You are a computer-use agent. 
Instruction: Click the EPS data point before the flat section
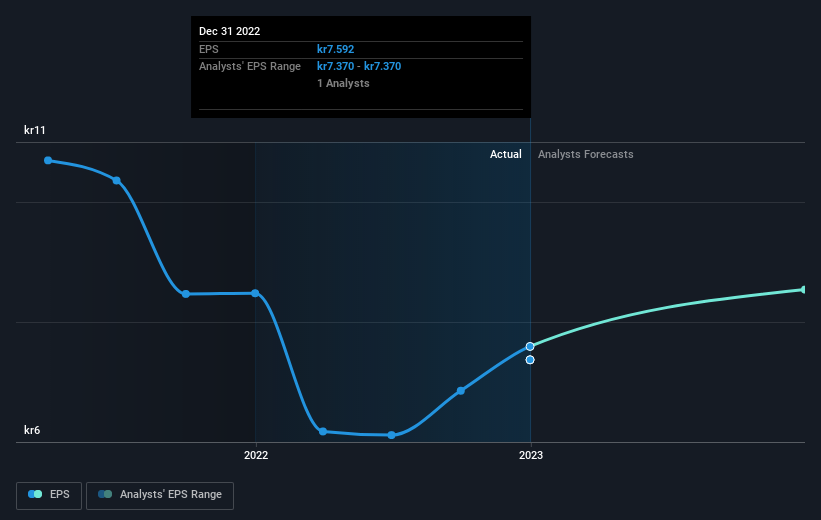186,294
